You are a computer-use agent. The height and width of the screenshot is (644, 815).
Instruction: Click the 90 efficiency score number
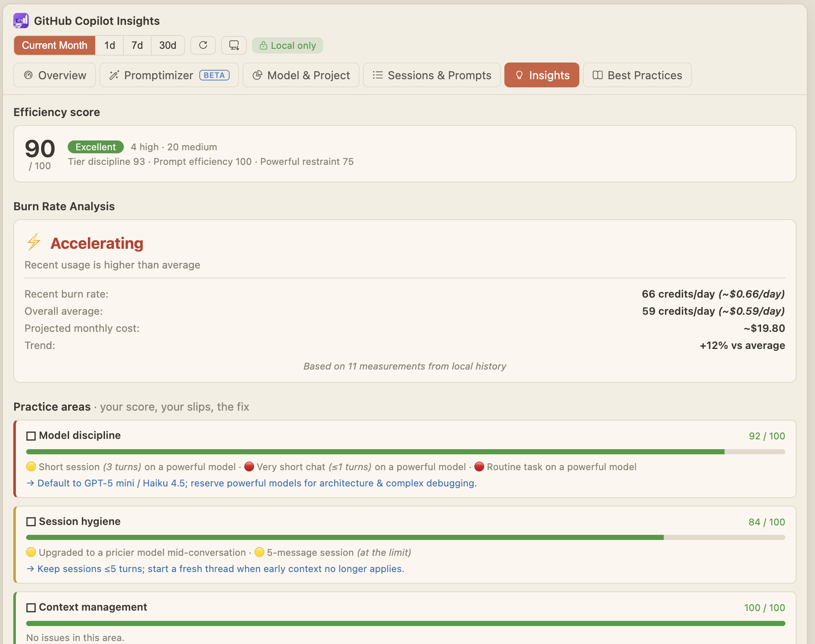point(40,149)
